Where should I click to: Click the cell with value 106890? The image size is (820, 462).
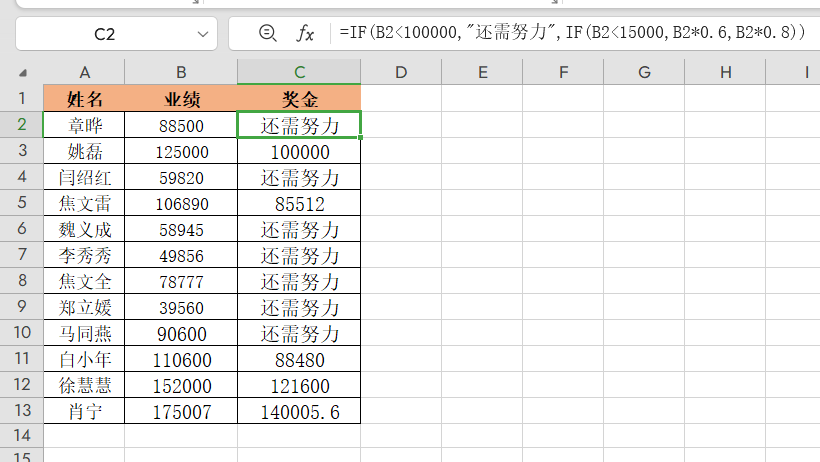click(x=181, y=202)
